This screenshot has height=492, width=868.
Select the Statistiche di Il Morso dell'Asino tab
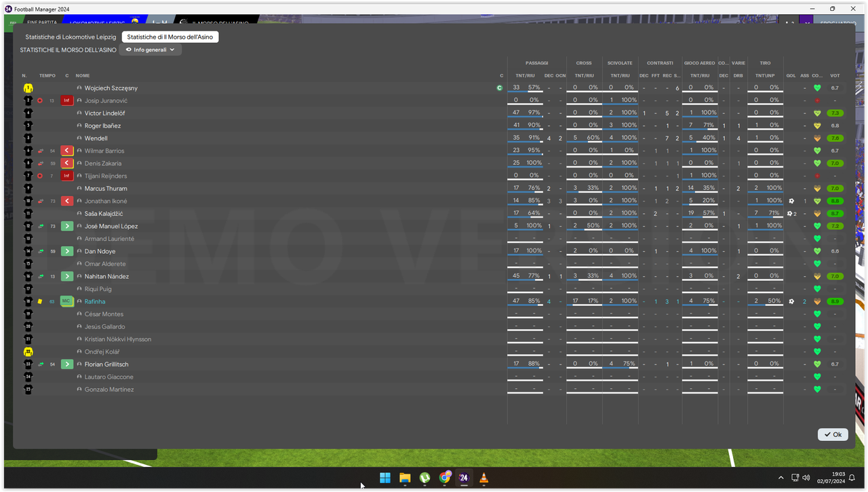pyautogui.click(x=170, y=37)
